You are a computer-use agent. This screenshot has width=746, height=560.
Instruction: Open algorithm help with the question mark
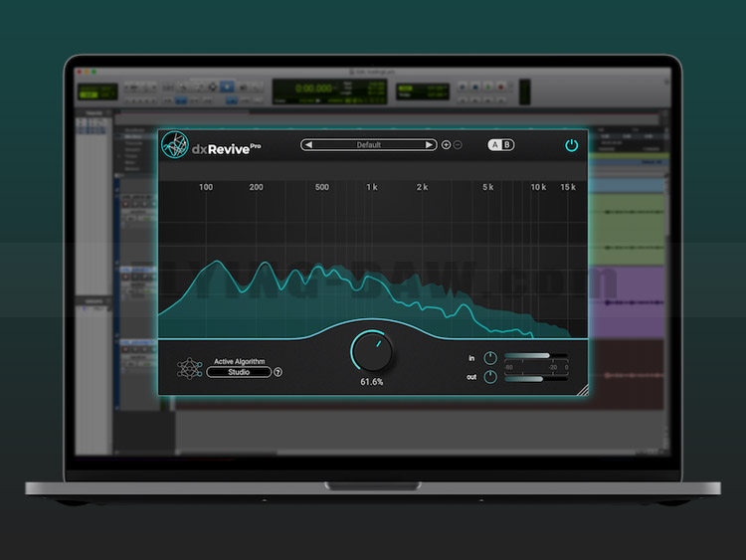click(278, 372)
